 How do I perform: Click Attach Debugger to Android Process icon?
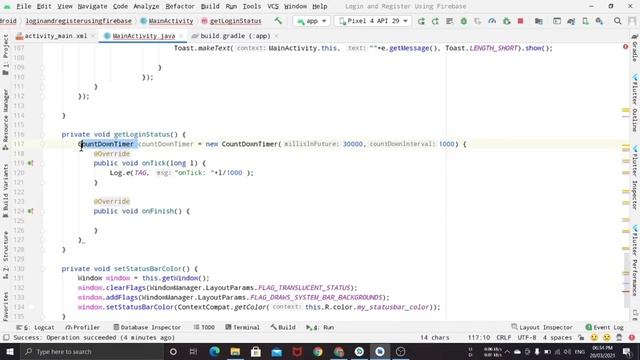(x=507, y=21)
